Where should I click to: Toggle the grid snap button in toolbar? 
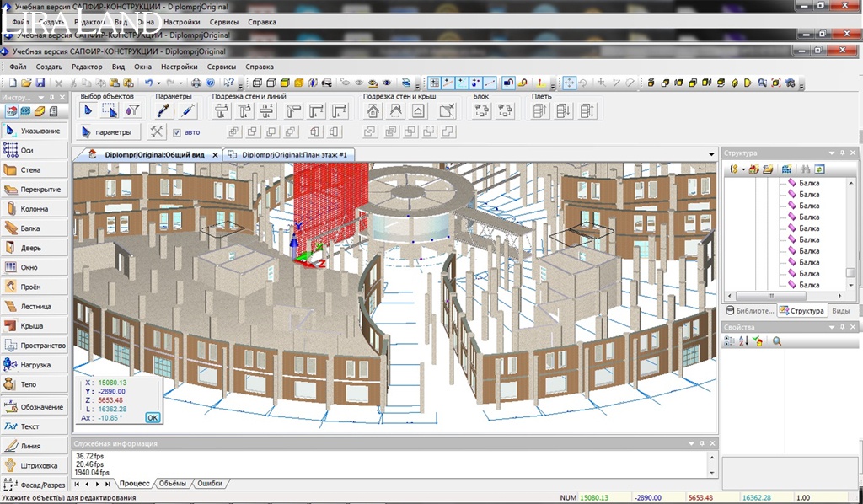pyautogui.click(x=435, y=83)
